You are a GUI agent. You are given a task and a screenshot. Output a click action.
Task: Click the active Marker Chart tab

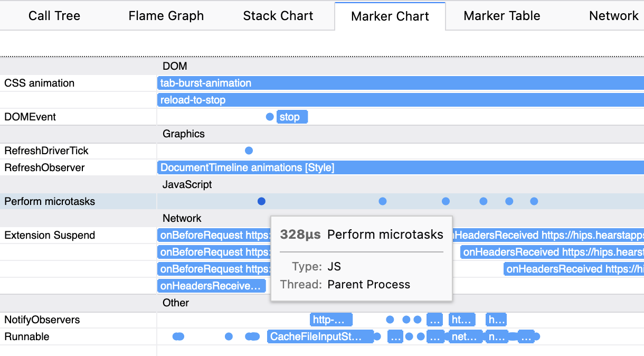tap(390, 16)
